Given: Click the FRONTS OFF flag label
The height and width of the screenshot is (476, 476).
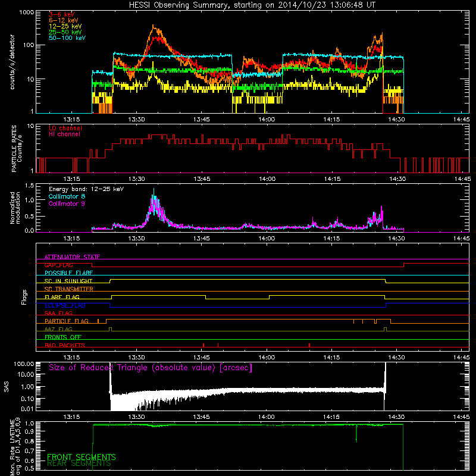Looking at the screenshot, I should point(63,337).
